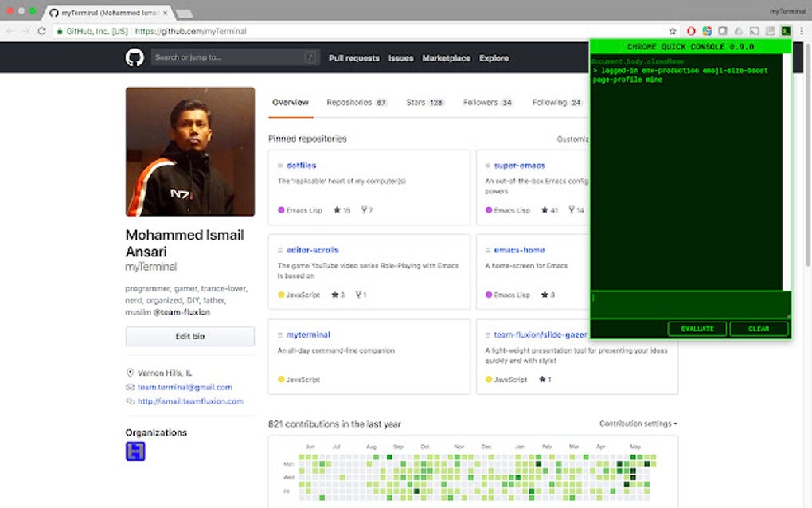Open the myterminal repository link

coord(308,335)
